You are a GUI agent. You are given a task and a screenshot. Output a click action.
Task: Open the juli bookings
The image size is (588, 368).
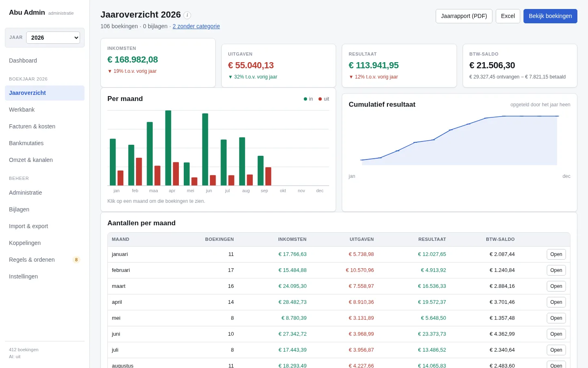pos(556,350)
